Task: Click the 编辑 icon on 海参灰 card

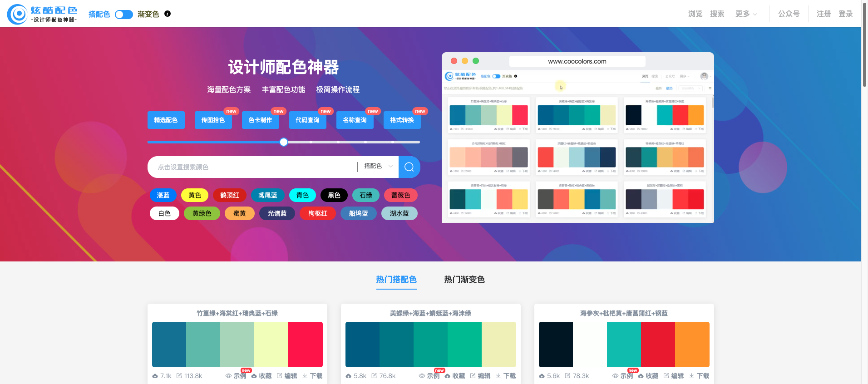Action: (666, 376)
